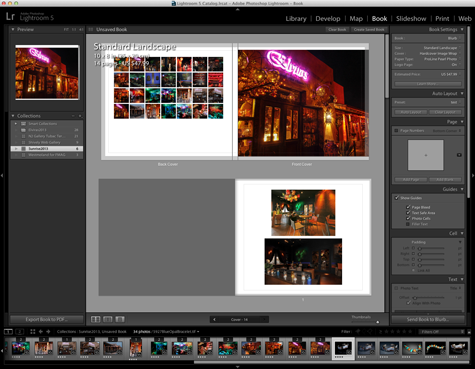
Task: Adjust the Photo Text Offset slider
Action: [415, 297]
